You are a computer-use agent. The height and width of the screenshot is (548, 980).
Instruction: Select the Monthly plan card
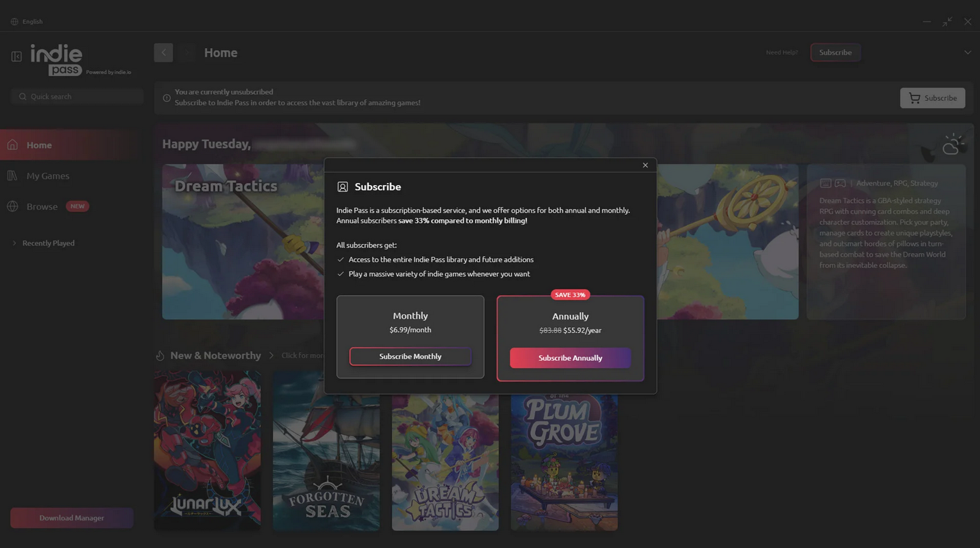(x=411, y=337)
